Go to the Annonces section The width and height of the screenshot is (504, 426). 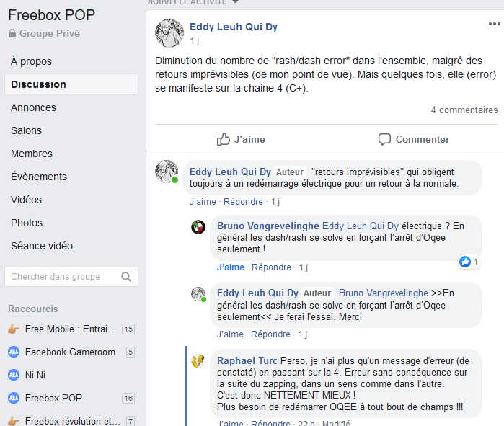tap(33, 107)
